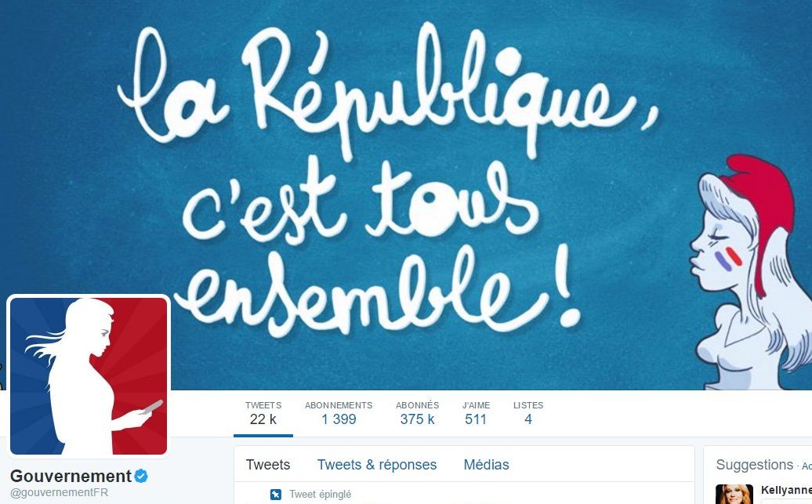This screenshot has width=812, height=504.
Task: View the Abonnés count 375 k
Action: pyautogui.click(x=418, y=413)
